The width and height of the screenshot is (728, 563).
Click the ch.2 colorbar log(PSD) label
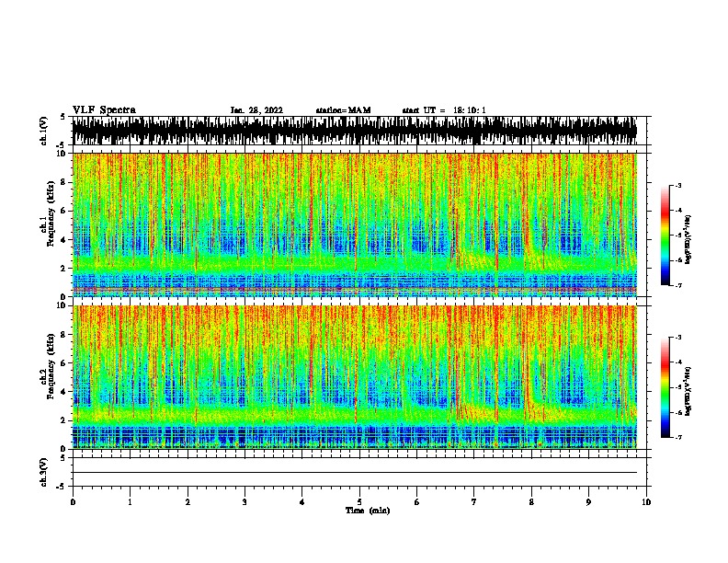point(688,392)
